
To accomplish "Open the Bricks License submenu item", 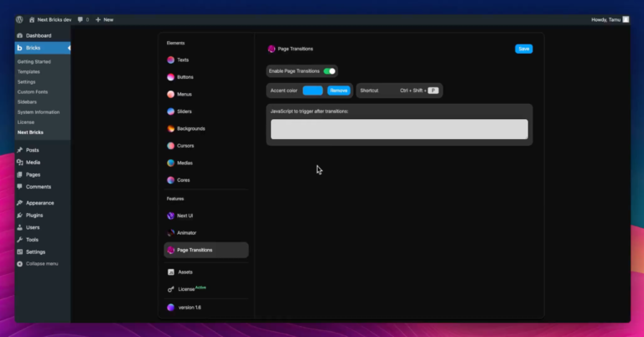I will pyautogui.click(x=26, y=122).
